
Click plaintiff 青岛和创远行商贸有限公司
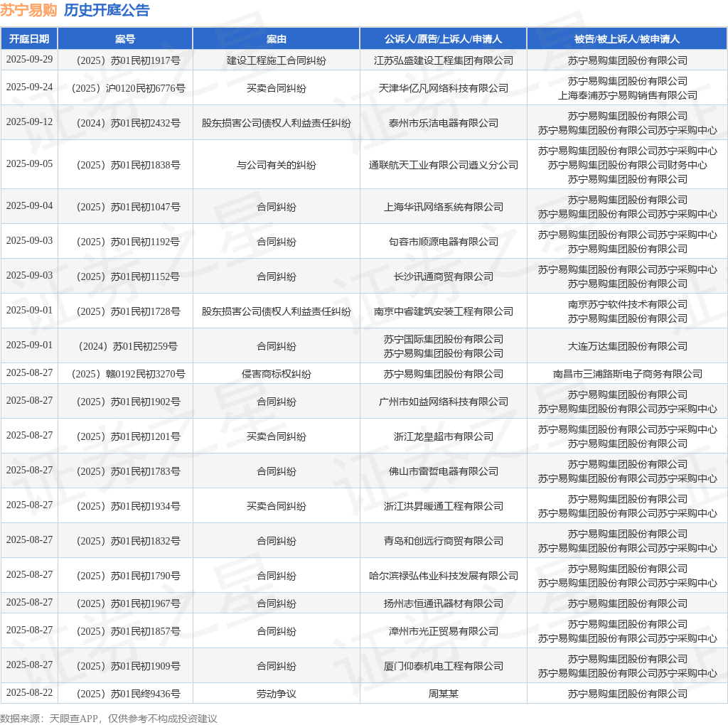tap(444, 541)
